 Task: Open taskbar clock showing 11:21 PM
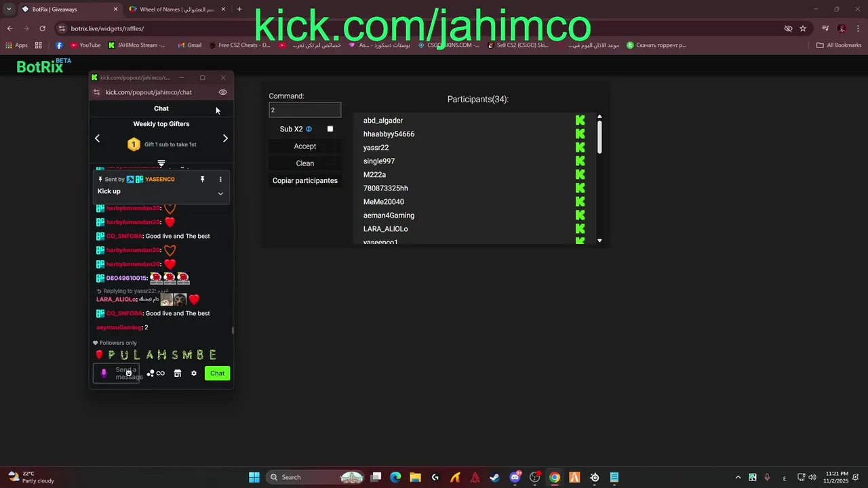click(x=837, y=477)
